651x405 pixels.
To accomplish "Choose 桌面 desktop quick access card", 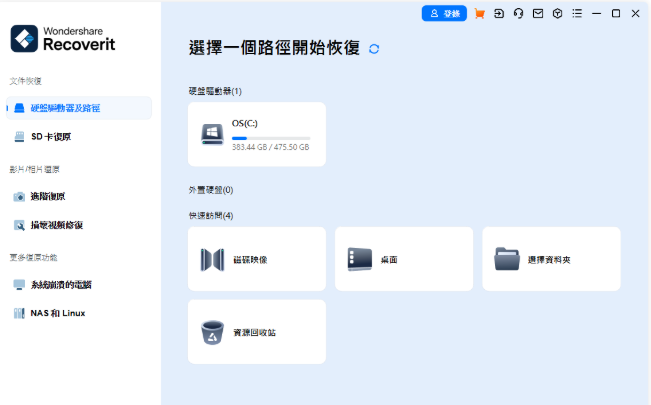I will coord(403,259).
